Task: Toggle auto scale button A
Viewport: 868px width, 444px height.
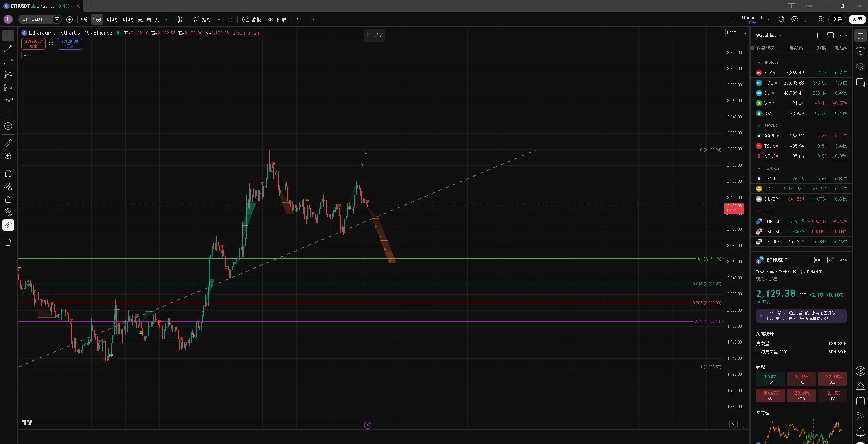Action: [x=733, y=424]
